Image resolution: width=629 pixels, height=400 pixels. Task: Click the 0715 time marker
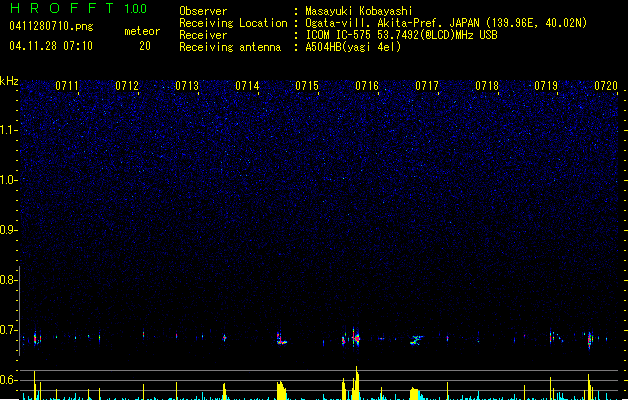[x=307, y=86]
